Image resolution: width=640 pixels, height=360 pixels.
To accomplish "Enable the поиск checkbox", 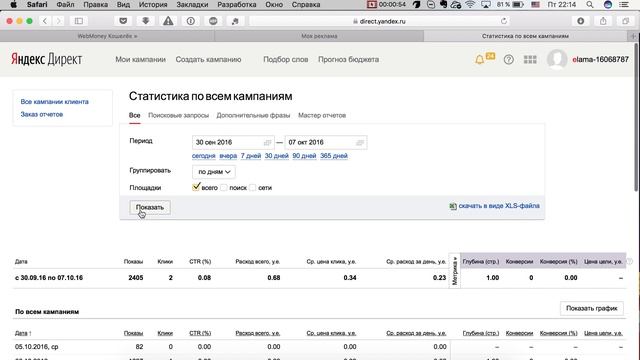I will pos(224,188).
